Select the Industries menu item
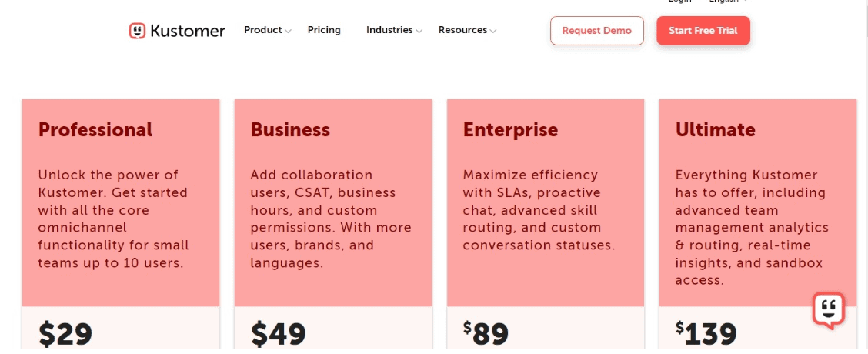Image resolution: width=868 pixels, height=354 pixels. [389, 30]
